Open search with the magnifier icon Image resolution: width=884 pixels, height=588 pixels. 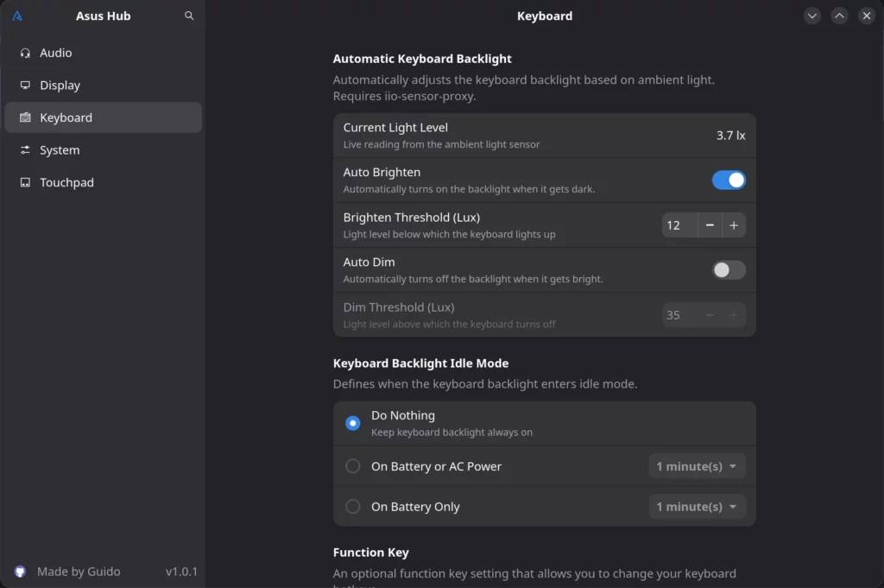189,16
